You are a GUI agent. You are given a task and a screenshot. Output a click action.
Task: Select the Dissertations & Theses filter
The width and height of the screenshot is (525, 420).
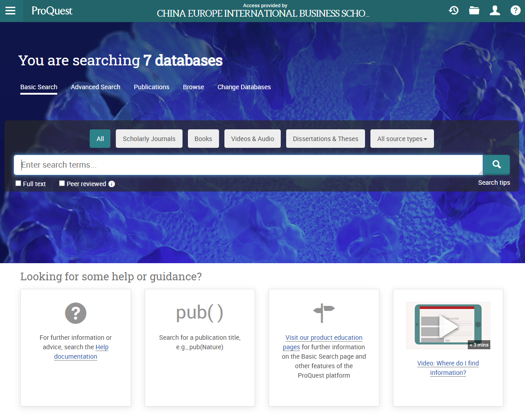[x=325, y=139]
